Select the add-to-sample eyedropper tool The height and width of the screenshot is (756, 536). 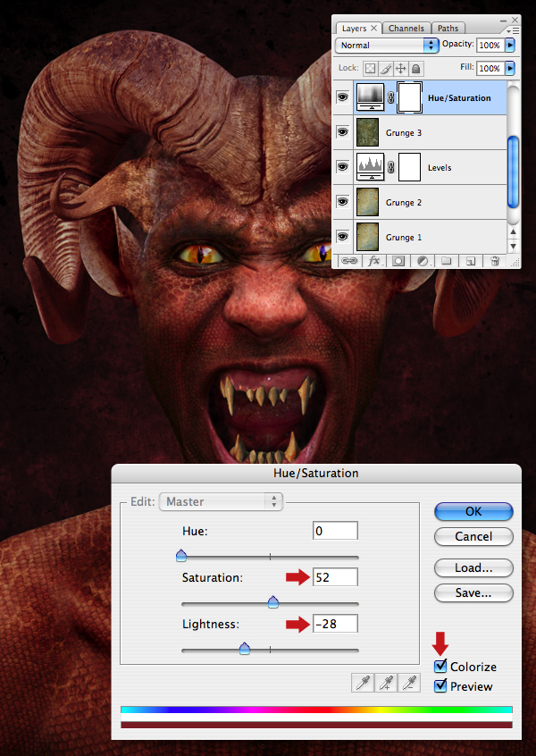386,683
